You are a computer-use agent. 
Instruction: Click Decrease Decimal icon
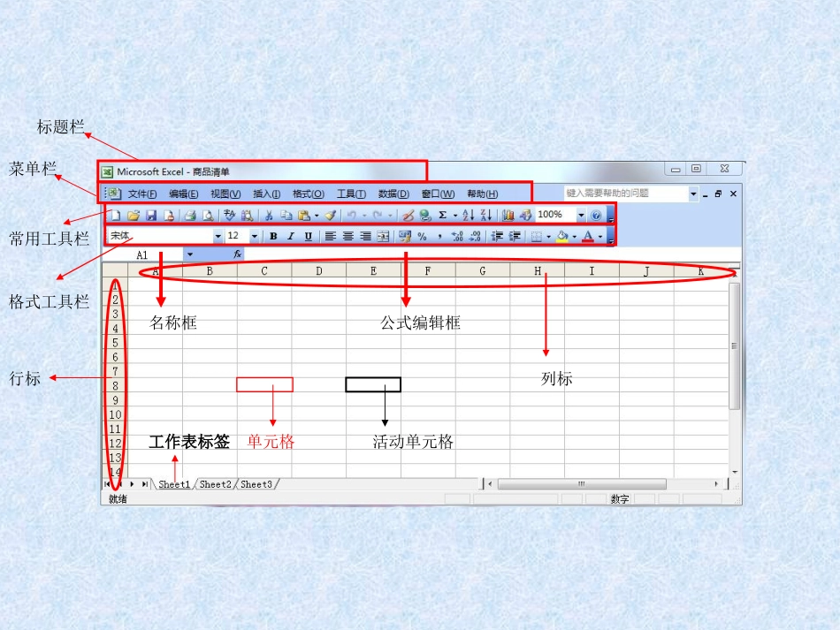tap(475, 236)
